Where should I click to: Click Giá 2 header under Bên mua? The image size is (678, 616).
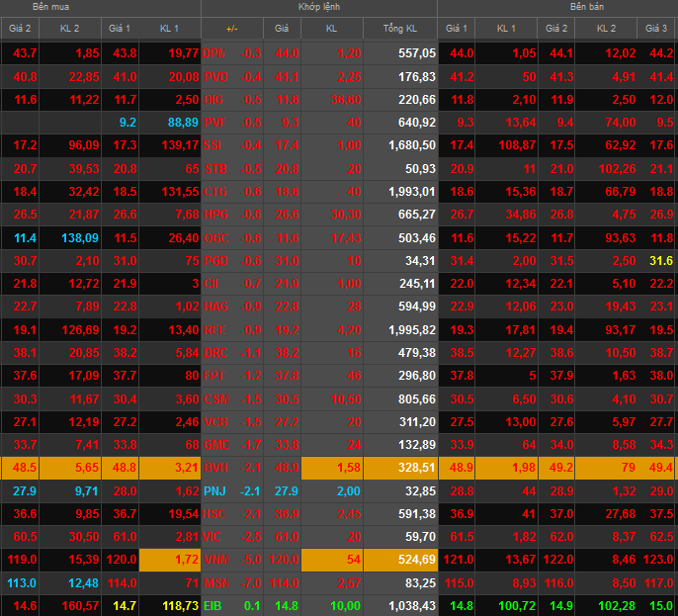coord(21,29)
